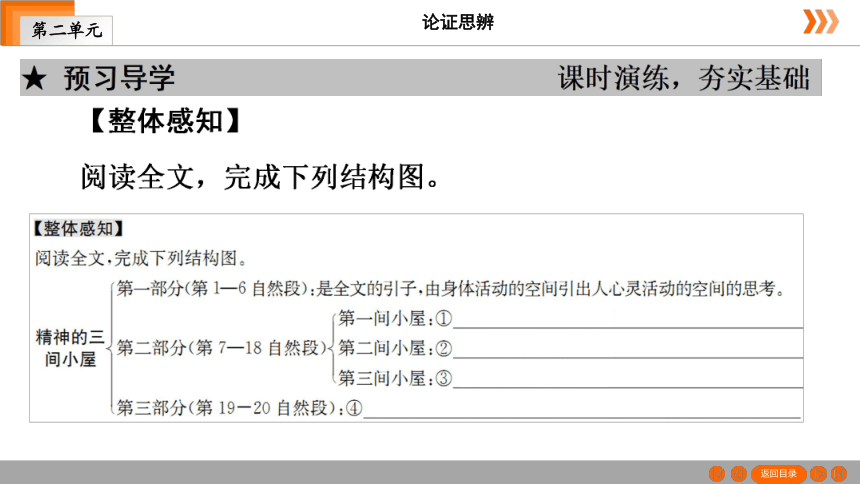Go to the previous slide arrow
Screen dimensions: 860x484
click(738, 474)
